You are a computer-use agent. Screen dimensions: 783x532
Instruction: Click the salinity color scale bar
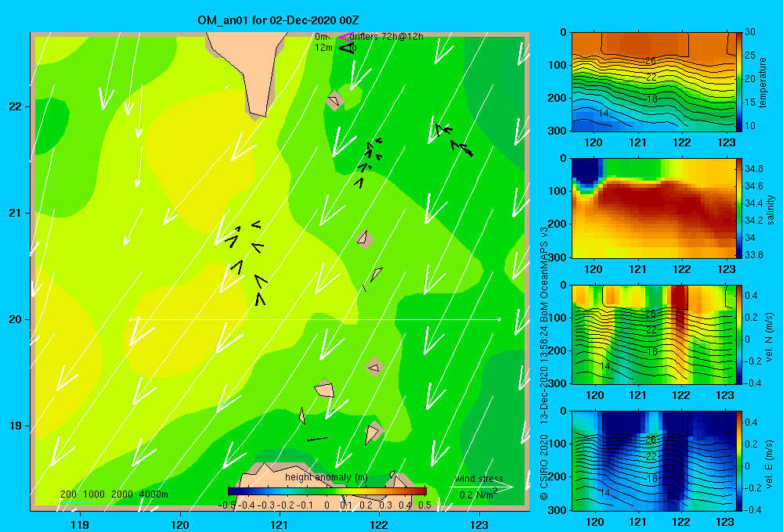pos(740,208)
